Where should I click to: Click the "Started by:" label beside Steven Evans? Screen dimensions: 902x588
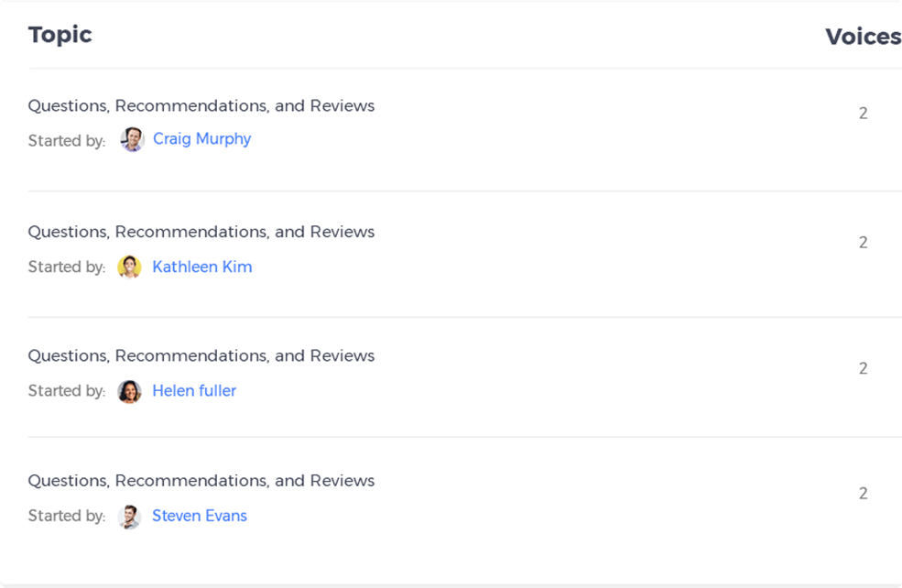coord(67,517)
